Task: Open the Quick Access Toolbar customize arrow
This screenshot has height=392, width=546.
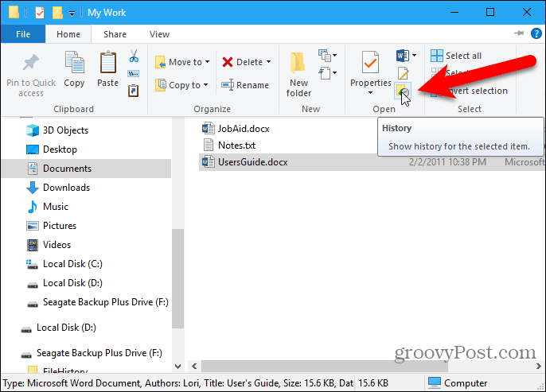Action: click(x=72, y=14)
